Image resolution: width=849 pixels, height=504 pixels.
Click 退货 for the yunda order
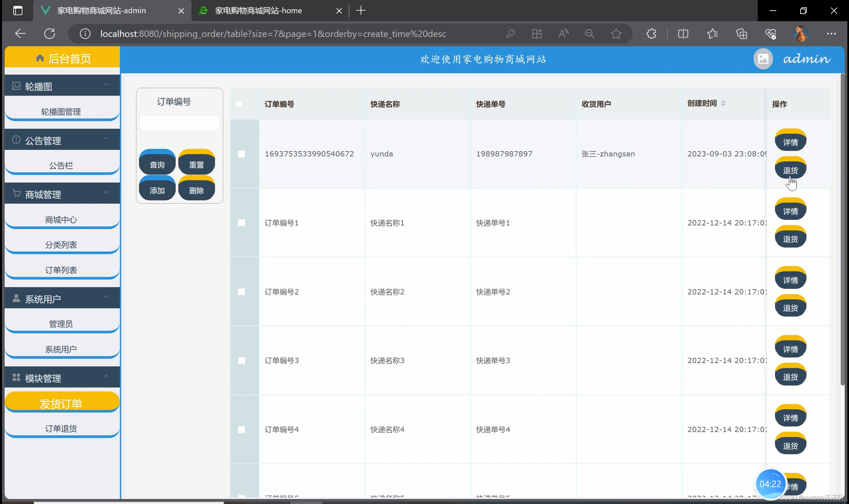790,170
